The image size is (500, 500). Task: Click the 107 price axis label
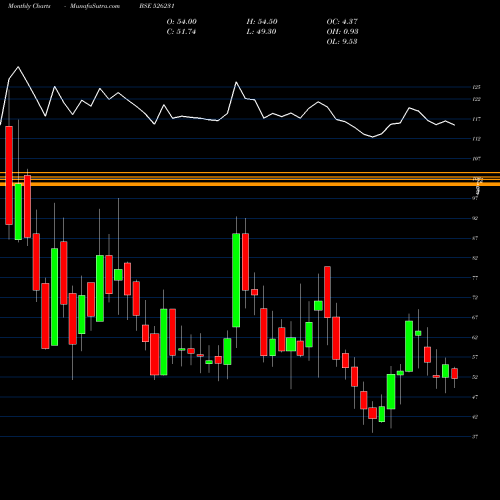pos(476,159)
